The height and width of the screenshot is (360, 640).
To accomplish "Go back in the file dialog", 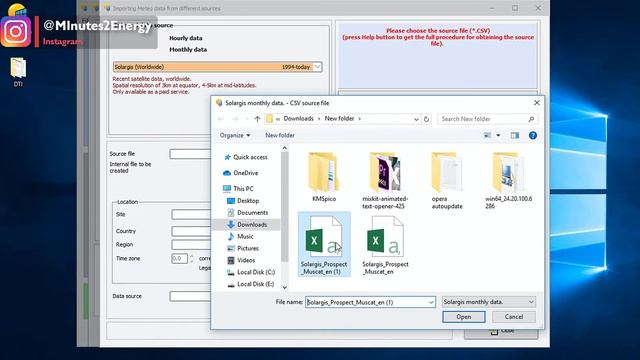I will [221, 119].
